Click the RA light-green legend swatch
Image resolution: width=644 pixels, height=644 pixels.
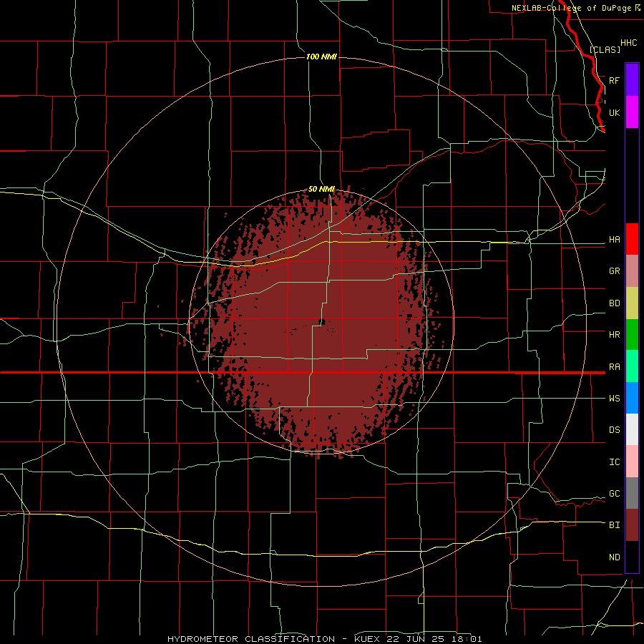(x=632, y=366)
